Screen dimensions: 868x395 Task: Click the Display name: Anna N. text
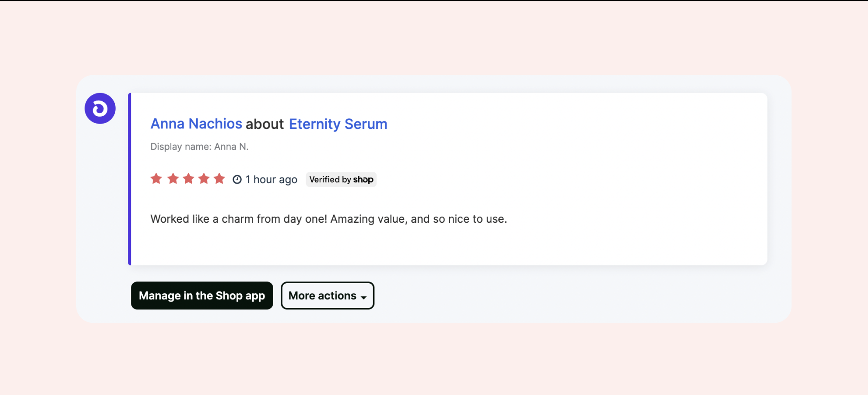(200, 147)
